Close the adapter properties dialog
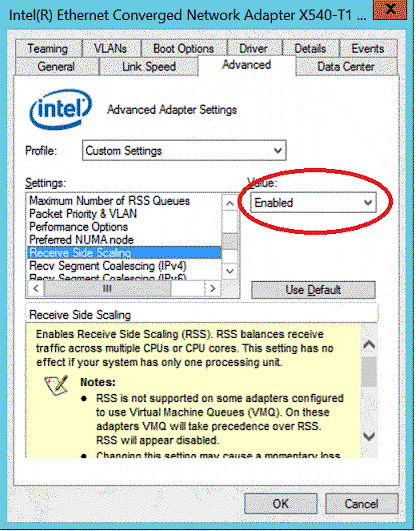416x531 pixels. click(x=390, y=10)
